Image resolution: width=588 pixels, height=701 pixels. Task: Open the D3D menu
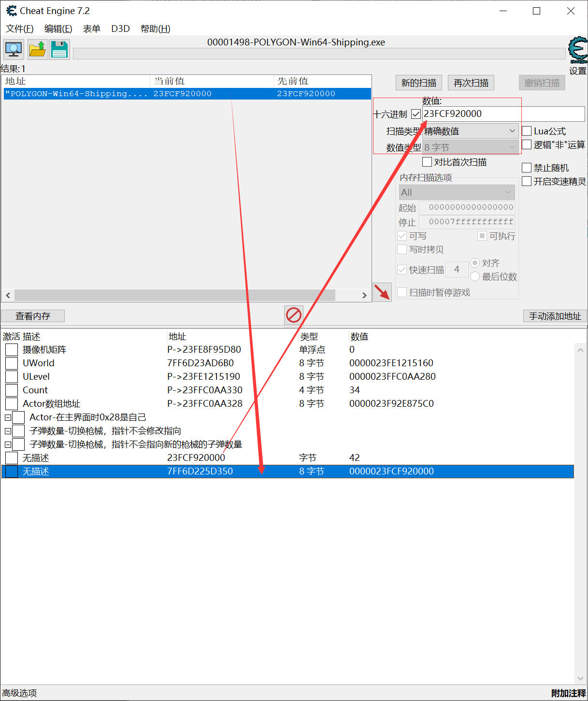coord(120,29)
